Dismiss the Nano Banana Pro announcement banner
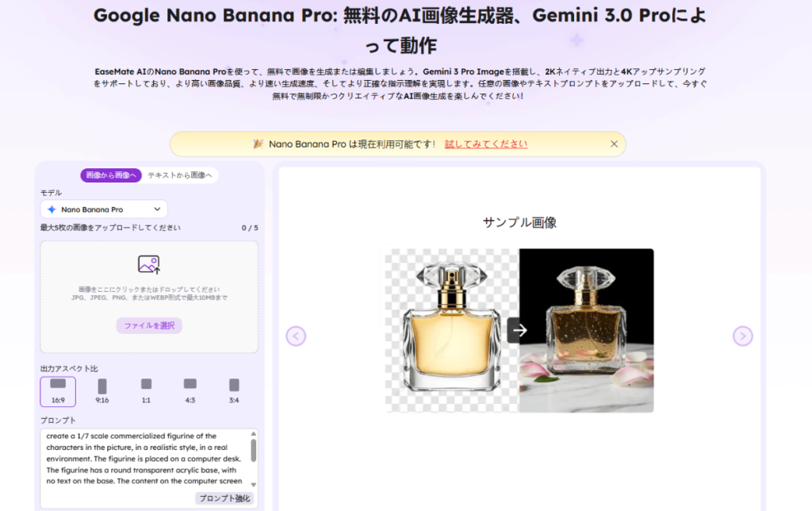812x511 pixels. click(614, 144)
